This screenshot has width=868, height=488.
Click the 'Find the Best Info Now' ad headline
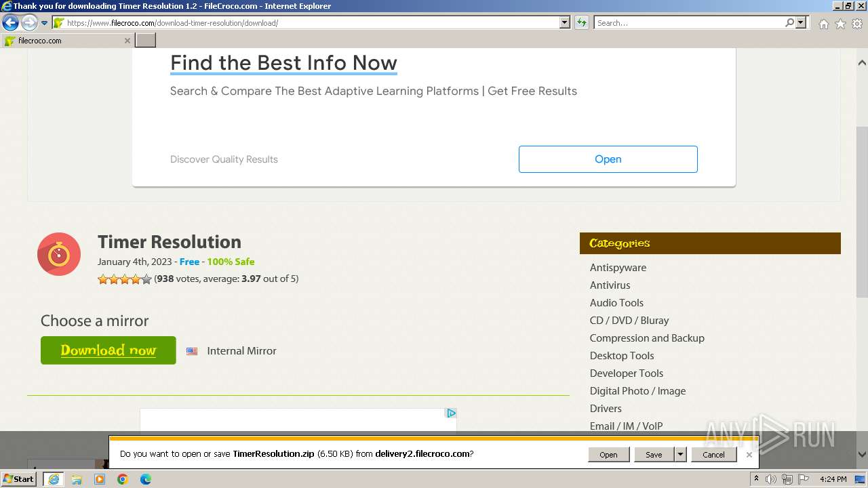tap(283, 63)
